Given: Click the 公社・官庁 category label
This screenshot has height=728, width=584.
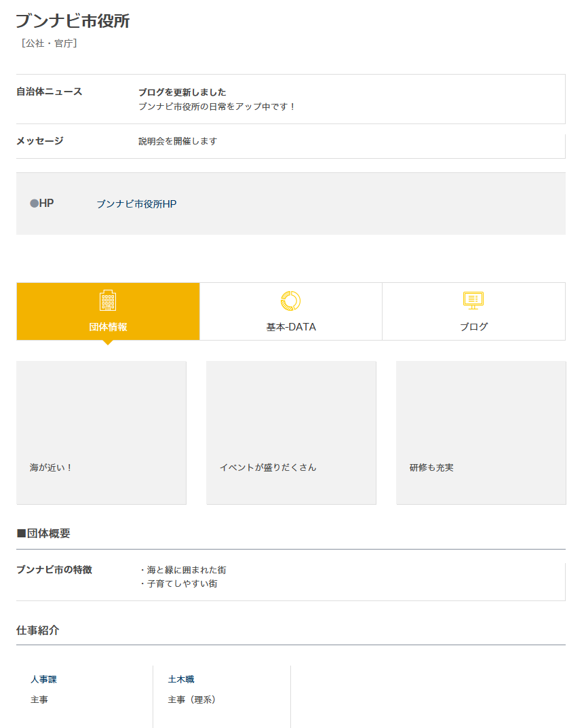Looking at the screenshot, I should tap(49, 43).
